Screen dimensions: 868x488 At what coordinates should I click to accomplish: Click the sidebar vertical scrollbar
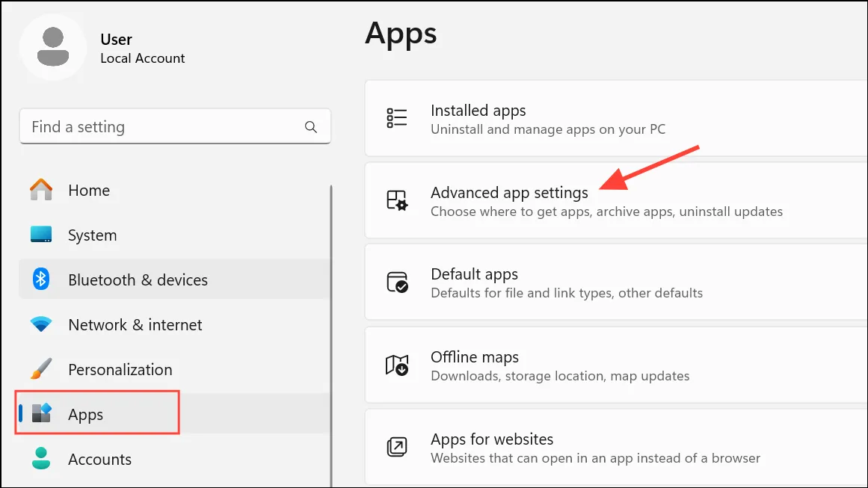click(x=331, y=336)
